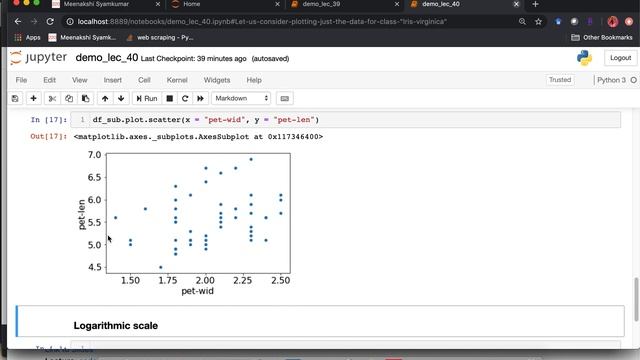Screen dimensions: 640x360
Task: Copy selected cells icon
Action: tap(69, 98)
